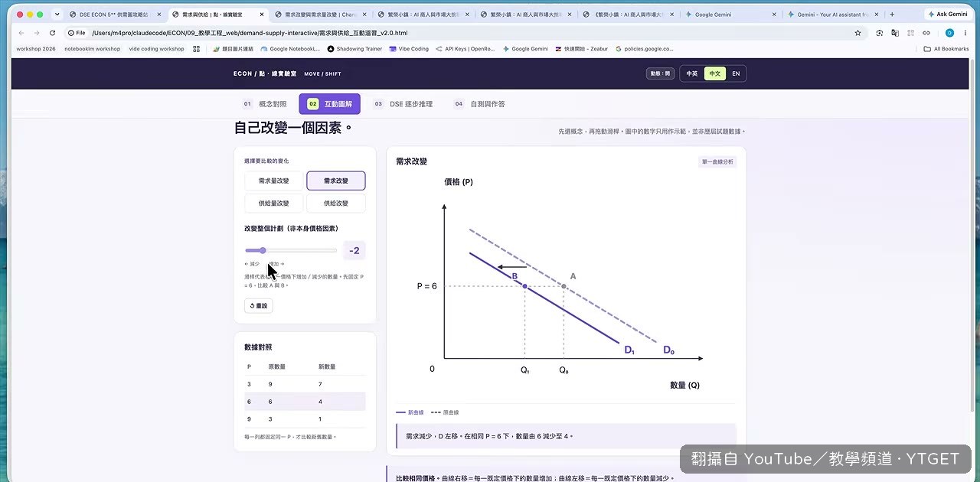Open the Google Gemini bookmark
Screen dimensions: 980x482
[x=525, y=49]
